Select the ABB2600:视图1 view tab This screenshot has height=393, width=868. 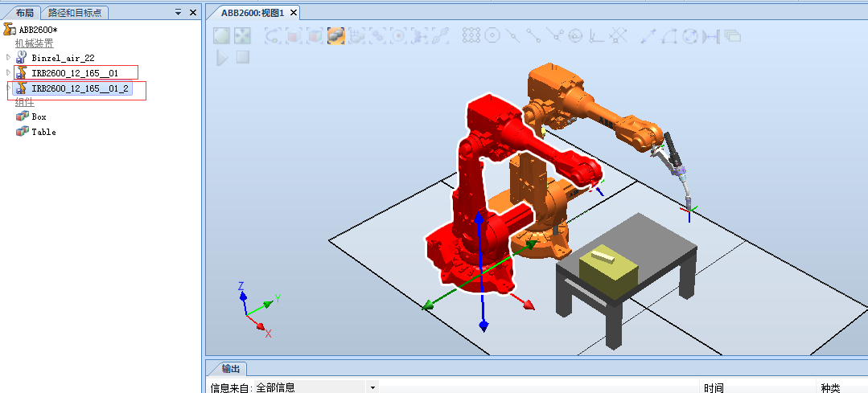click(253, 12)
